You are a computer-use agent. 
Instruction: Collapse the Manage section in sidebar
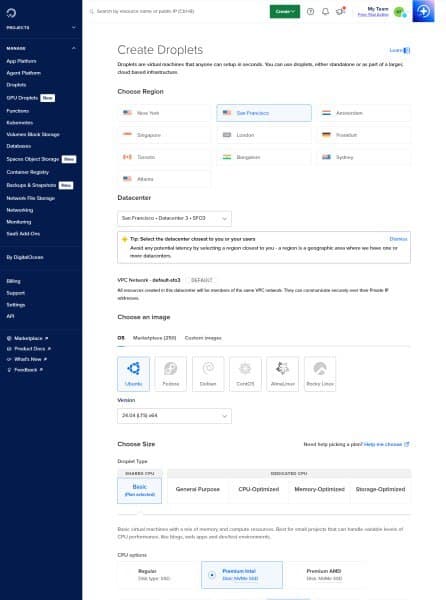point(41,48)
